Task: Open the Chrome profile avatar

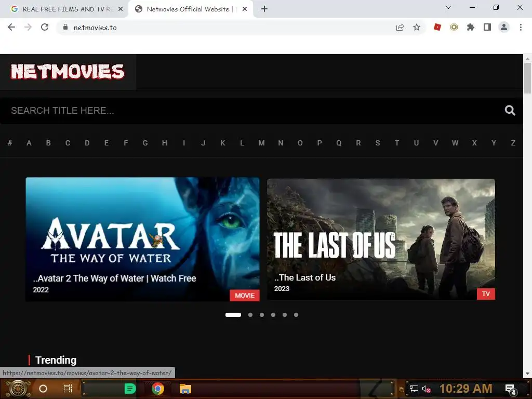Action: point(504,27)
